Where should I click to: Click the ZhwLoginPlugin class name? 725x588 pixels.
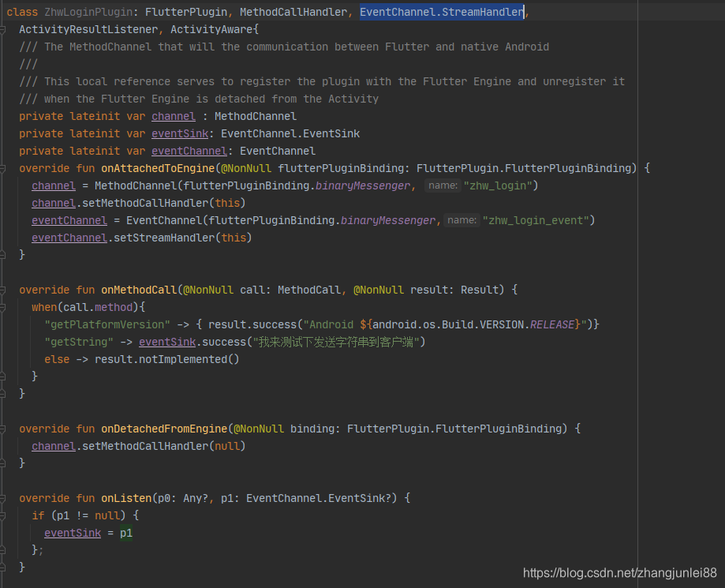pos(89,12)
